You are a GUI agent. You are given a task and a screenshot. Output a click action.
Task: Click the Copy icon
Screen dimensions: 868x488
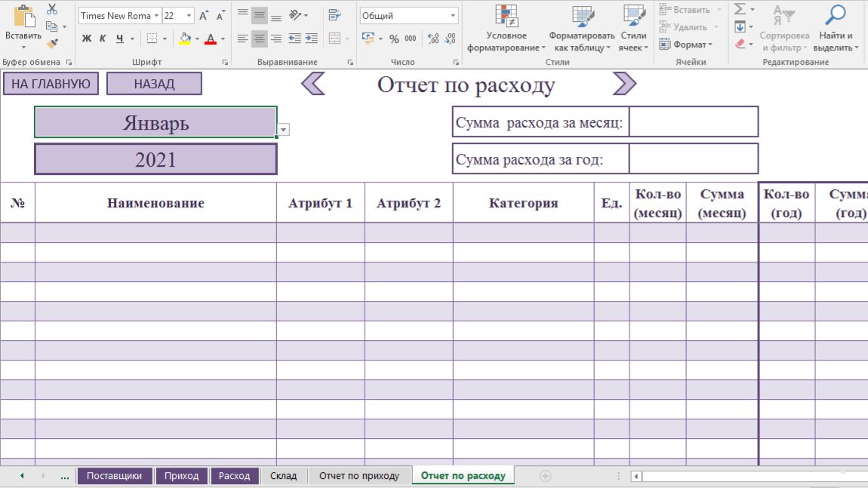[x=51, y=26]
